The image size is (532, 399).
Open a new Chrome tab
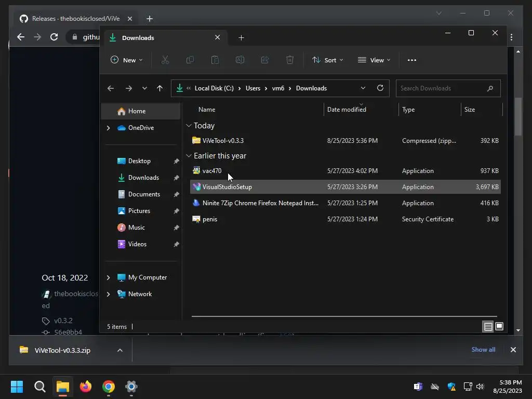coord(150,19)
